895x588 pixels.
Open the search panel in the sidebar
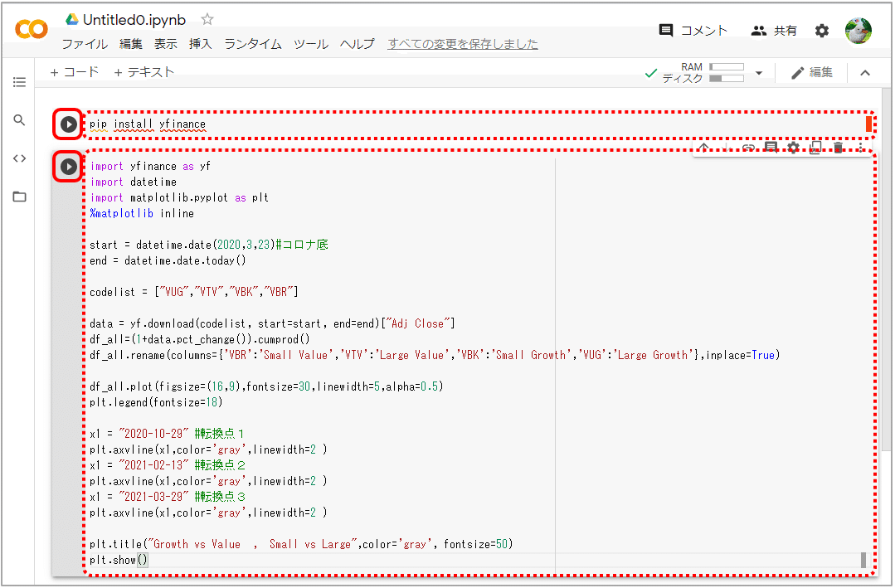pos(19,119)
